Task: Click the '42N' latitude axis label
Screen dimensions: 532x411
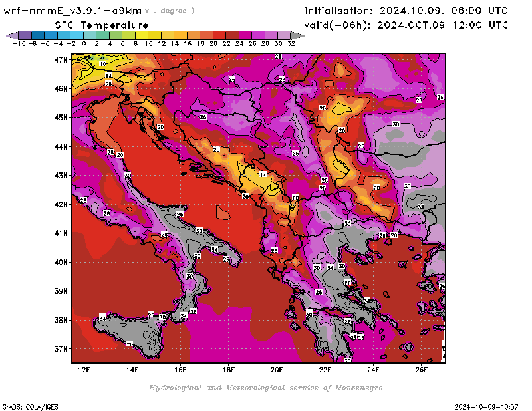Action: tap(61, 205)
